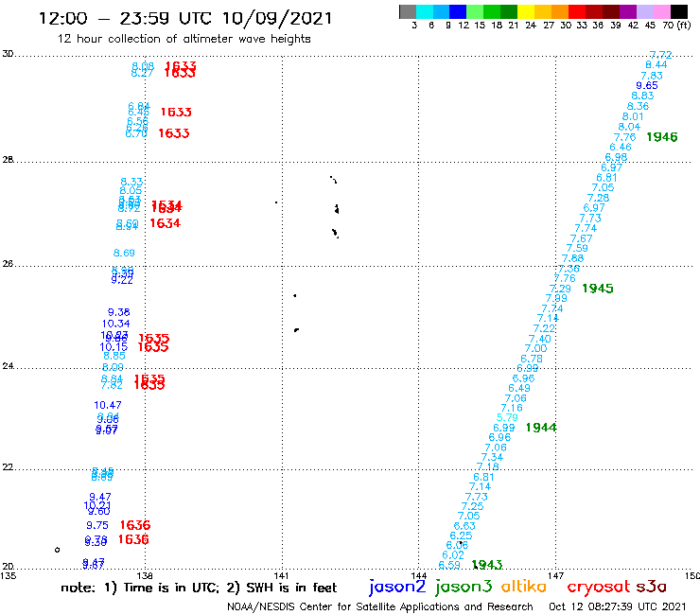The height and width of the screenshot is (615, 700).
Task: Click the lavender swatch in the color scale
Action: [644, 11]
